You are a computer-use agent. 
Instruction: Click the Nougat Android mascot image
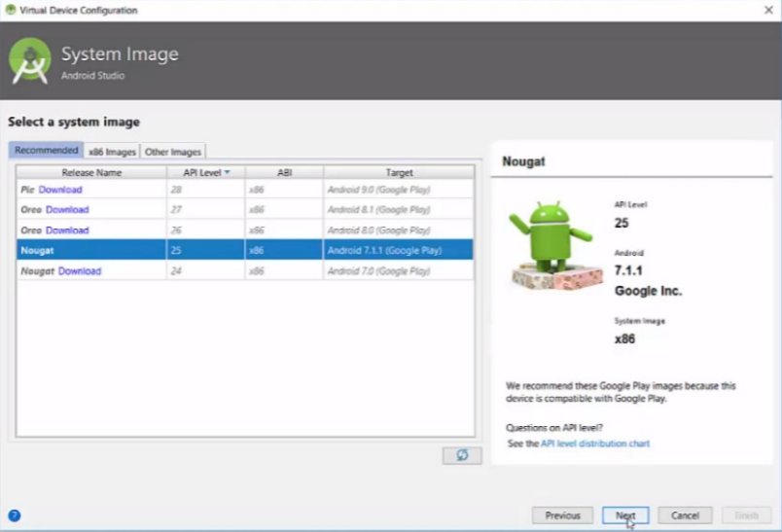(554, 245)
